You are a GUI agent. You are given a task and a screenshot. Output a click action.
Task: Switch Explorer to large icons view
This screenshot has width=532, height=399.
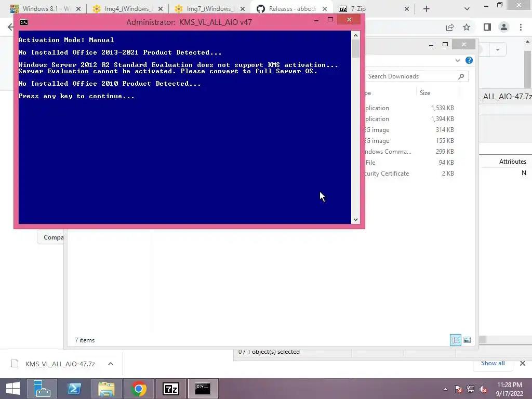coord(467,340)
